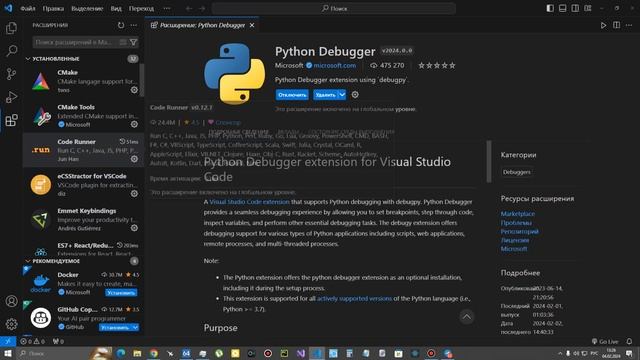
Task: Open the eCSStractor extension settings gear
Action: (134, 193)
